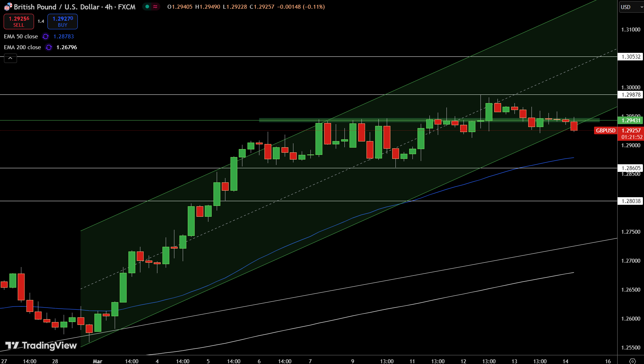Click the red GBPUSD price tag

pyautogui.click(x=606, y=131)
